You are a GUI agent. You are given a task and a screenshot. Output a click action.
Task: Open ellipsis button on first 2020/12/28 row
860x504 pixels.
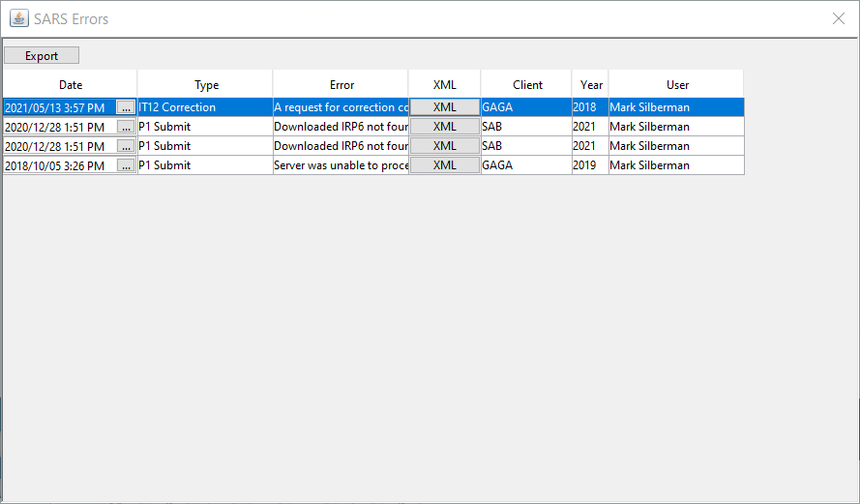[126, 127]
